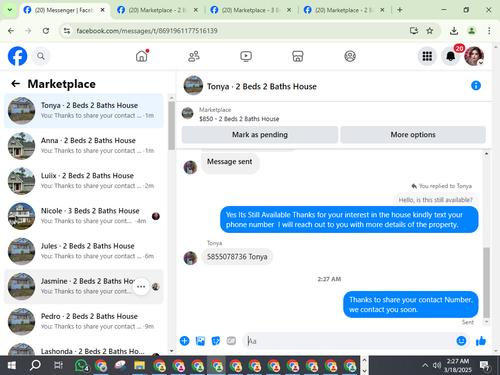Open the Luiix conversation
The image size is (500, 375).
pyautogui.click(x=84, y=181)
